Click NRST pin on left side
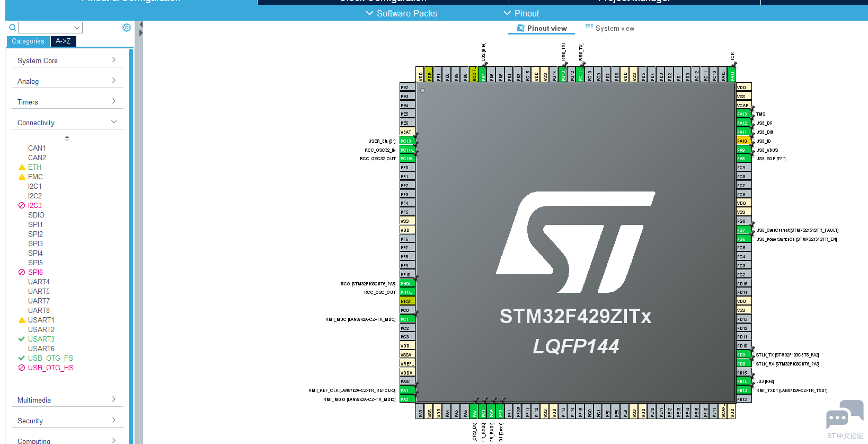 (407, 301)
